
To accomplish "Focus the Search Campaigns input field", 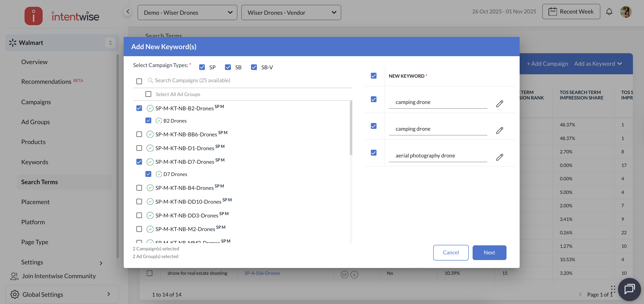I will 192,80.
